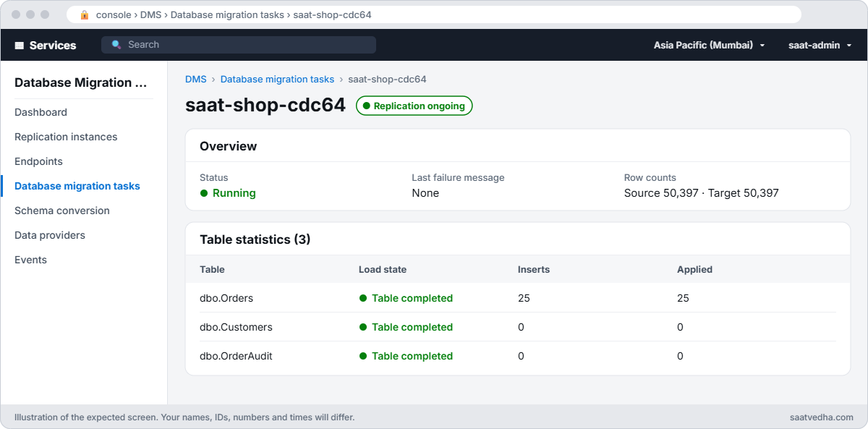Screen dimensions: 868x429
Task: Click the saat-shop-cdc64 breadcrumb text
Action: click(387, 79)
